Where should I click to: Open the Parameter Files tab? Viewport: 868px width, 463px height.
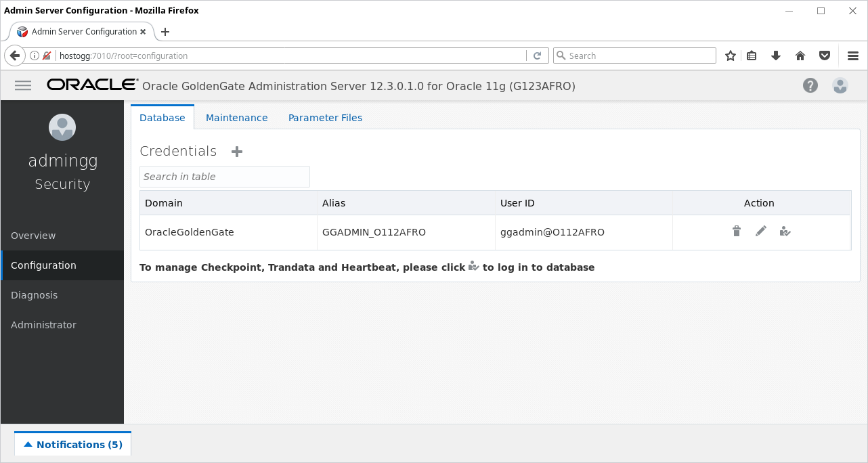click(x=325, y=118)
